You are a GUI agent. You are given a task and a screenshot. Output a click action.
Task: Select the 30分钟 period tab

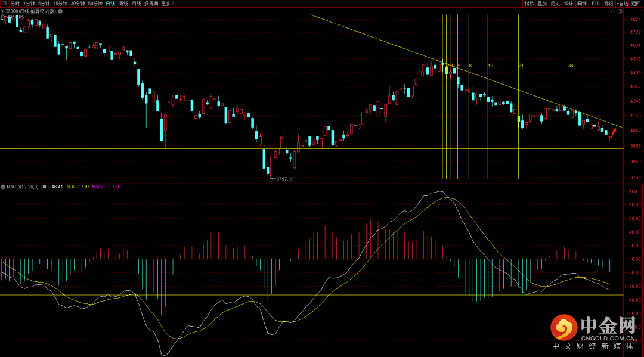click(78, 4)
